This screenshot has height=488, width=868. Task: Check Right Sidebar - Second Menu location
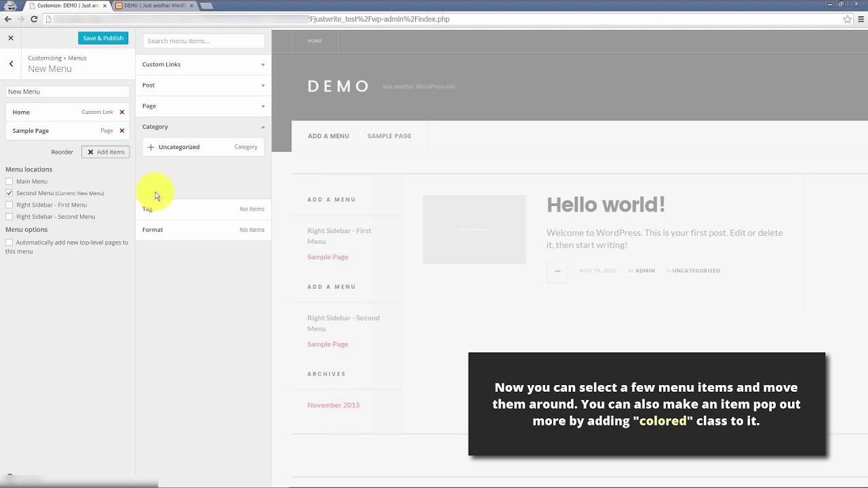click(x=9, y=217)
